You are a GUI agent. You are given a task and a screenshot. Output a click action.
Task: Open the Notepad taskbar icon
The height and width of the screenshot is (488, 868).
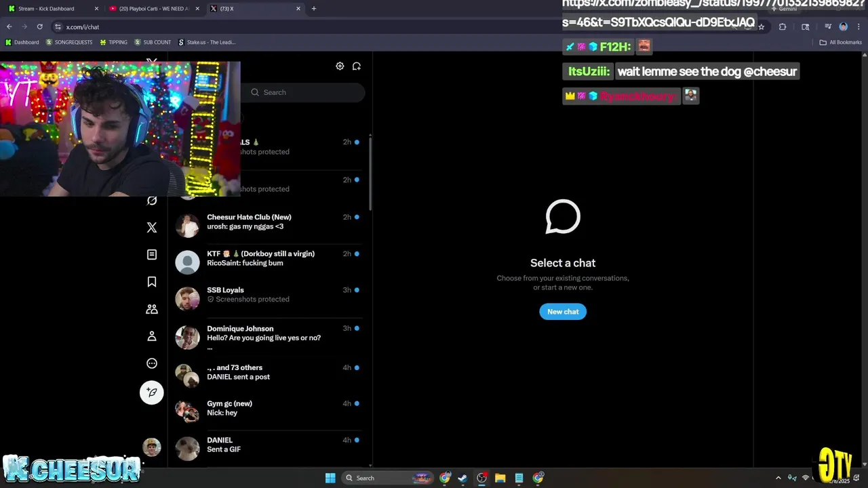click(x=519, y=478)
